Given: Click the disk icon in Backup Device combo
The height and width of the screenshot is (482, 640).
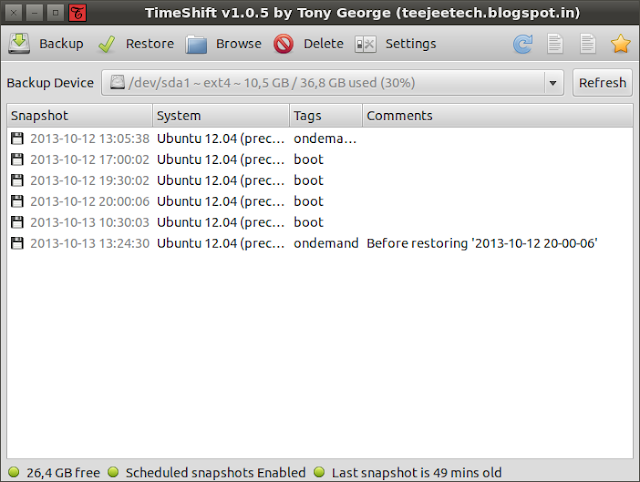Looking at the screenshot, I should tap(117, 82).
